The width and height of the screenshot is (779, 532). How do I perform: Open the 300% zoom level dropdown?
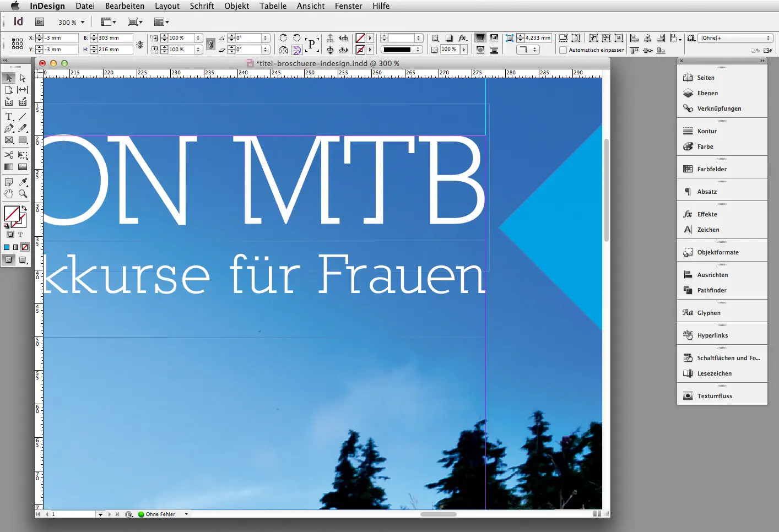[x=82, y=23]
